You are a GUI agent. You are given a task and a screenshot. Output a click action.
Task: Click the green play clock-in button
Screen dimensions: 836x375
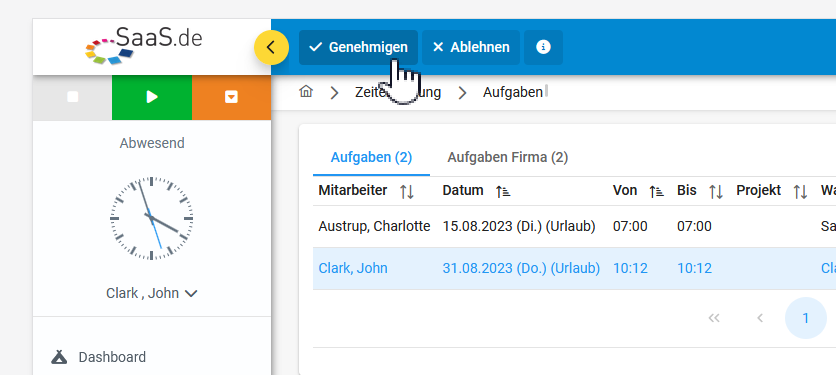152,97
